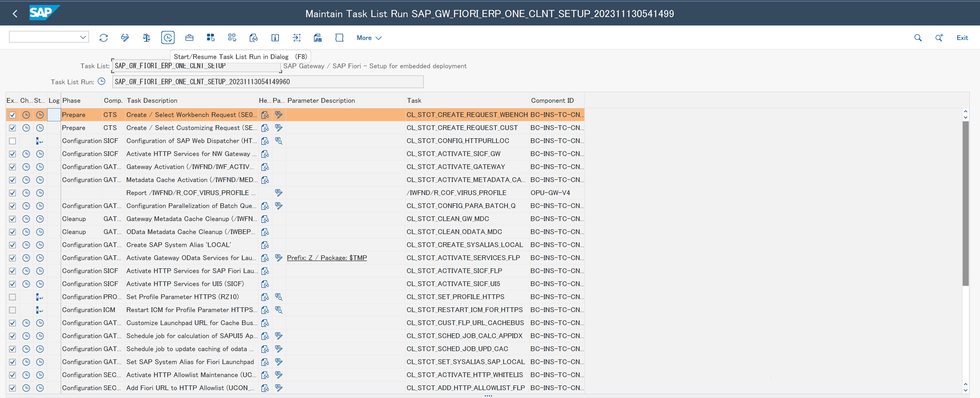Image resolution: width=980 pixels, height=398 pixels.
Task: Click the refresh icon in the toolbar
Action: coord(103,38)
